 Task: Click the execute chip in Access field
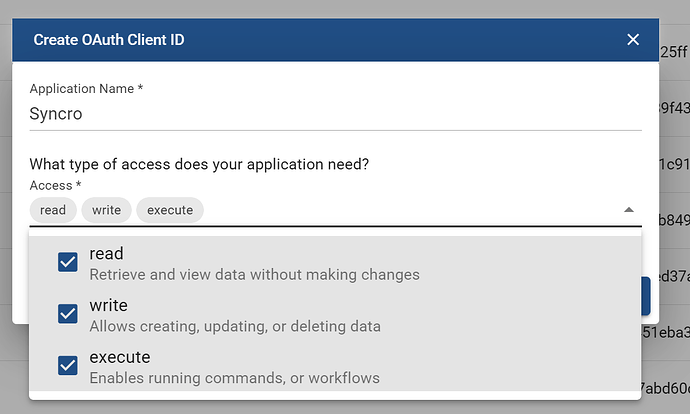click(x=170, y=210)
